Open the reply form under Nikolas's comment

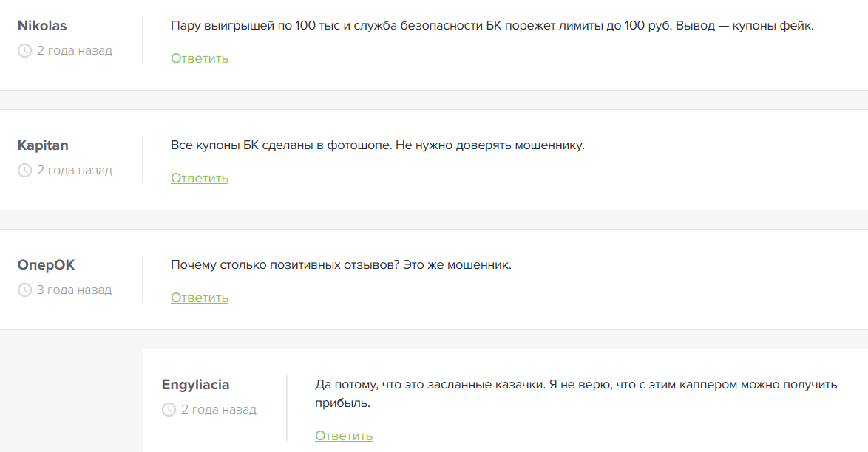pos(199,58)
